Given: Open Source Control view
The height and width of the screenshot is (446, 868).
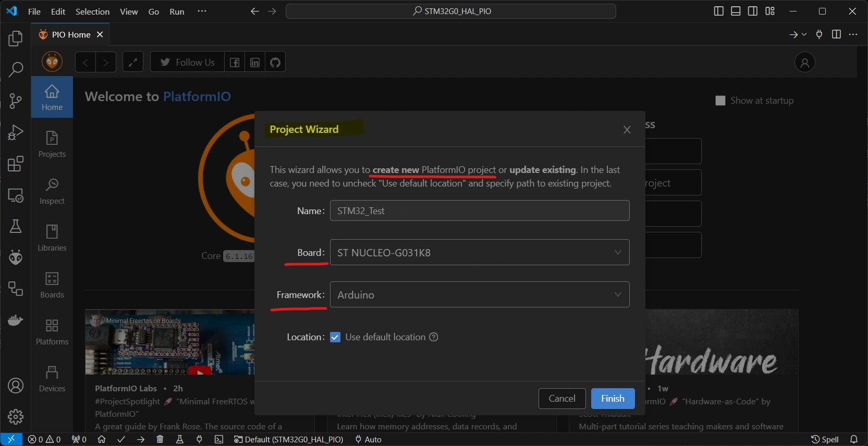Looking at the screenshot, I should 16,101.
